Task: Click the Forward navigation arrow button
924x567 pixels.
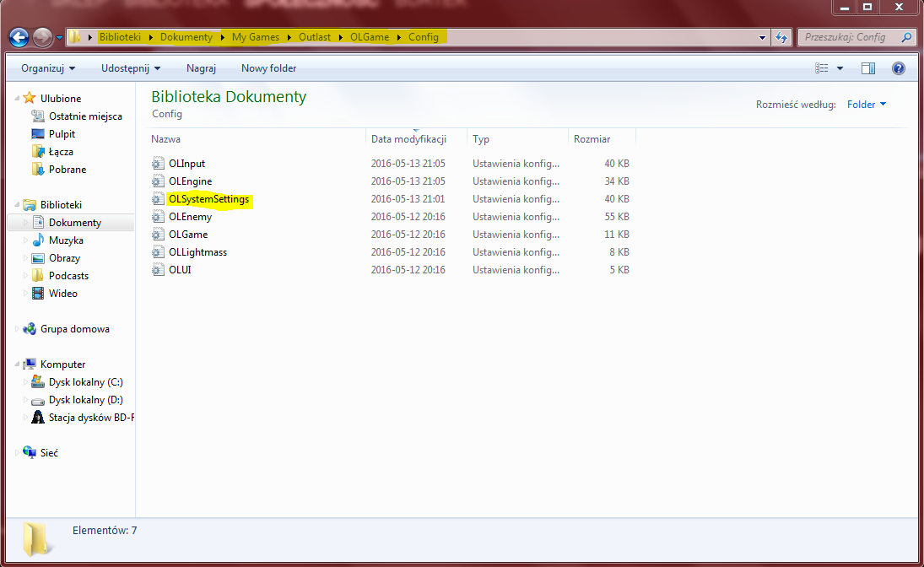Action: point(42,38)
